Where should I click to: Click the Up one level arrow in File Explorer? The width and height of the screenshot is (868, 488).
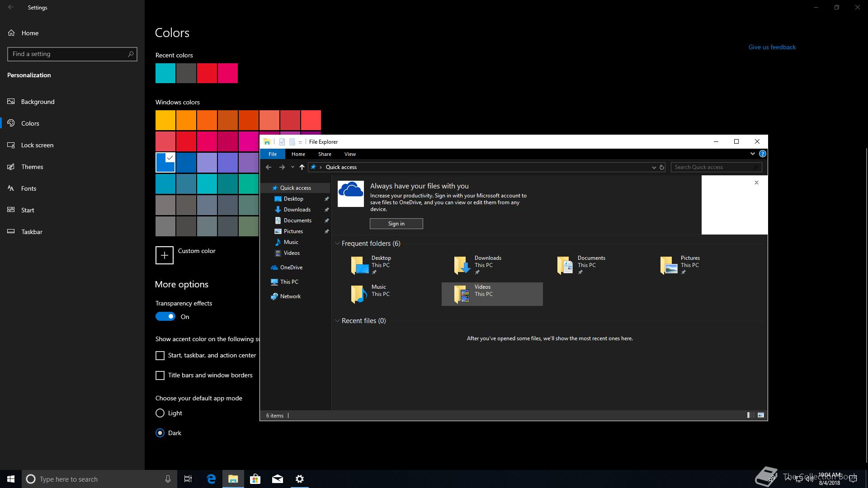[302, 167]
